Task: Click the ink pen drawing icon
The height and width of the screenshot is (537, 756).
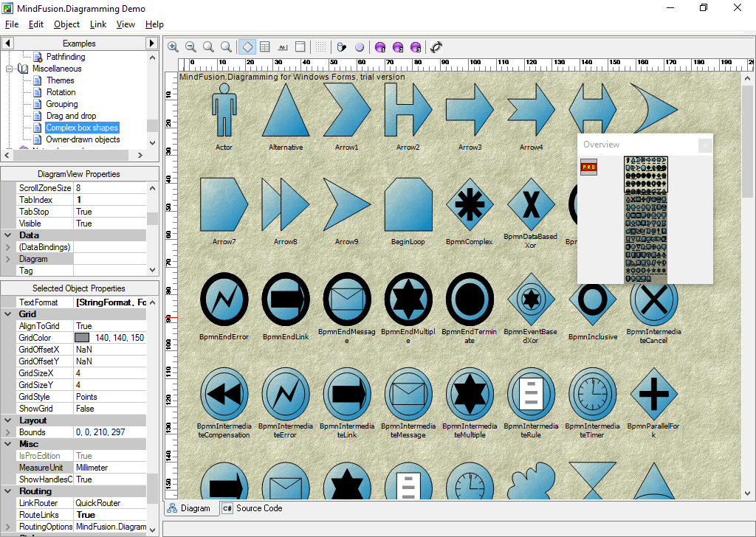Action: point(340,46)
